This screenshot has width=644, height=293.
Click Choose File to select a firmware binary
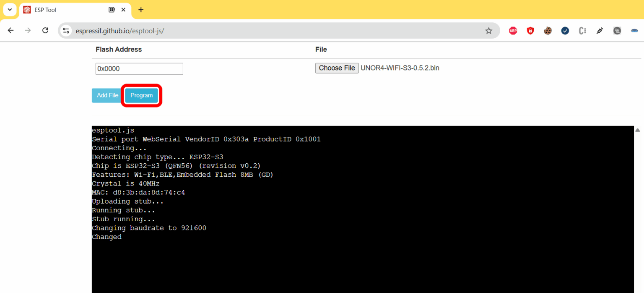coord(337,68)
